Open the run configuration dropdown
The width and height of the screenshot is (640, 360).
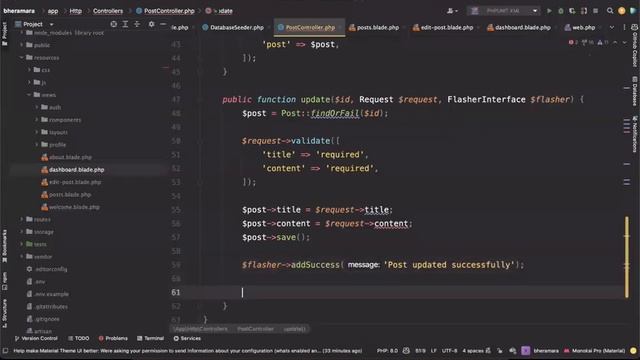coord(504,11)
